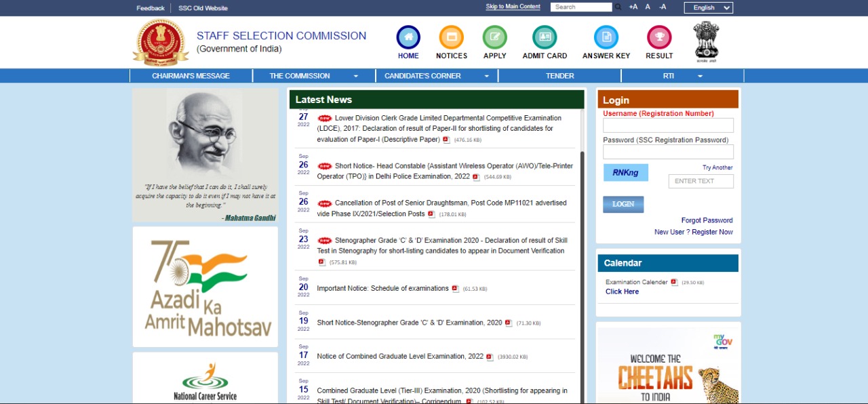Click the Answer Key icon
868x404 pixels.
[x=606, y=37]
